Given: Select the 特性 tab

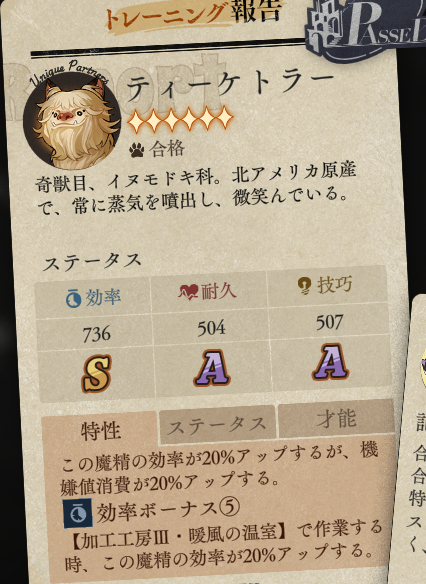Looking at the screenshot, I should point(100,431).
